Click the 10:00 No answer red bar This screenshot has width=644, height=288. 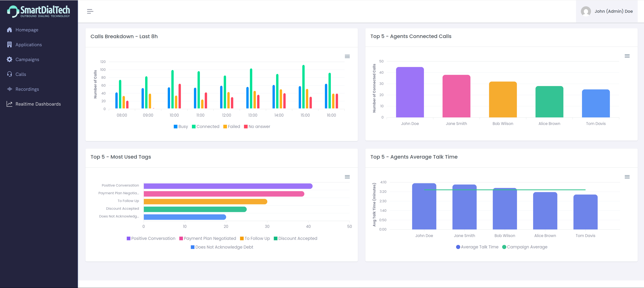click(180, 96)
